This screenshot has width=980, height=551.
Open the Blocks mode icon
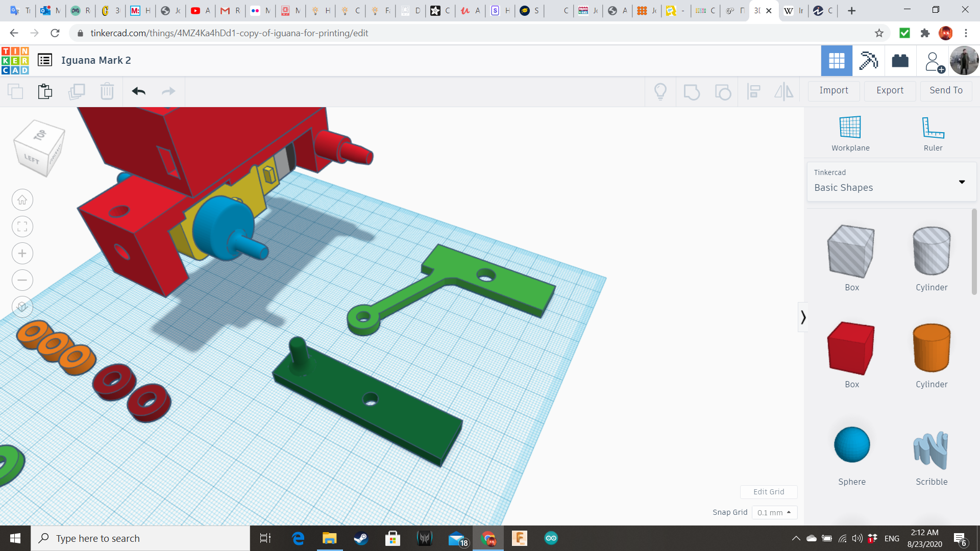tap(868, 61)
